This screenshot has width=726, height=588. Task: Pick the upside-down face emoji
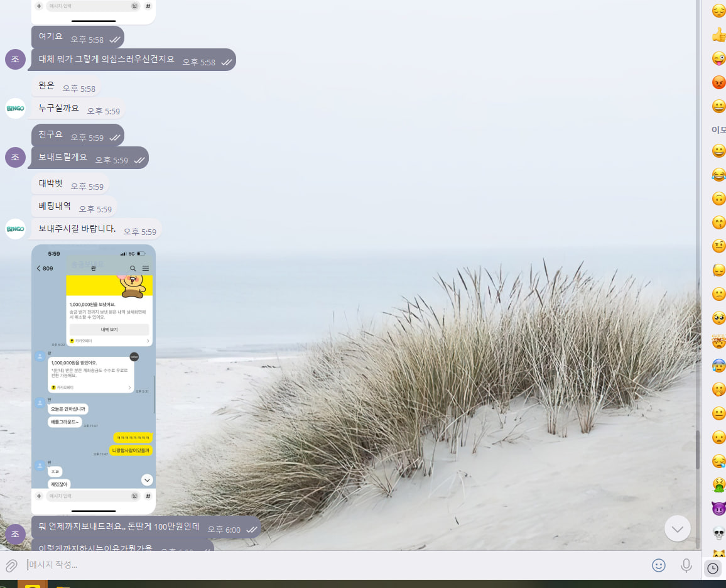(x=718, y=199)
